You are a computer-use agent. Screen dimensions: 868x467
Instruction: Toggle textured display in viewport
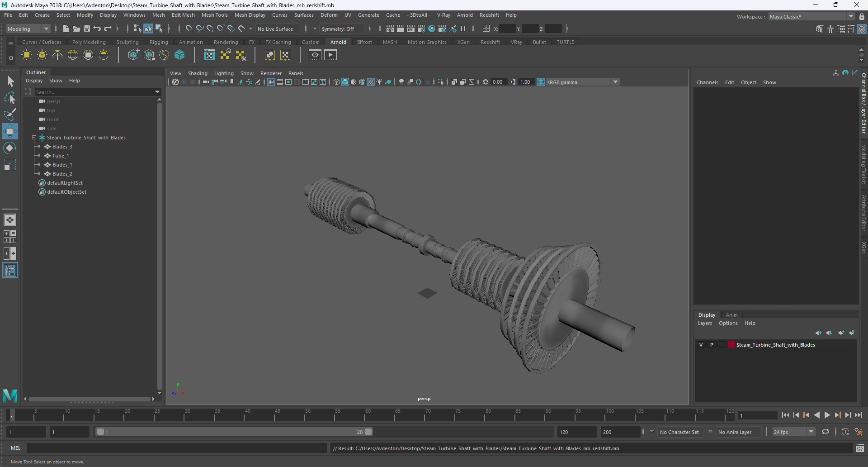point(371,82)
